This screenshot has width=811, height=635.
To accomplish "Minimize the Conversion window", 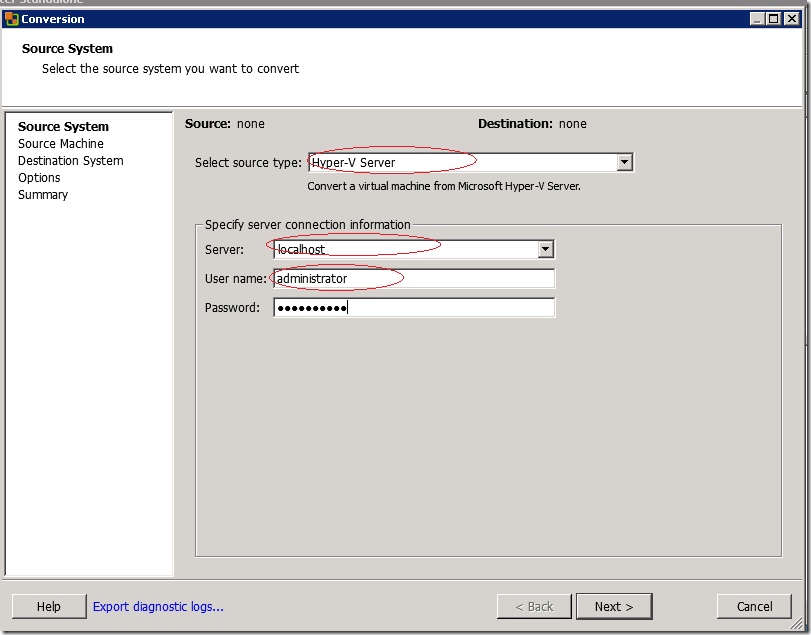I will 757,18.
